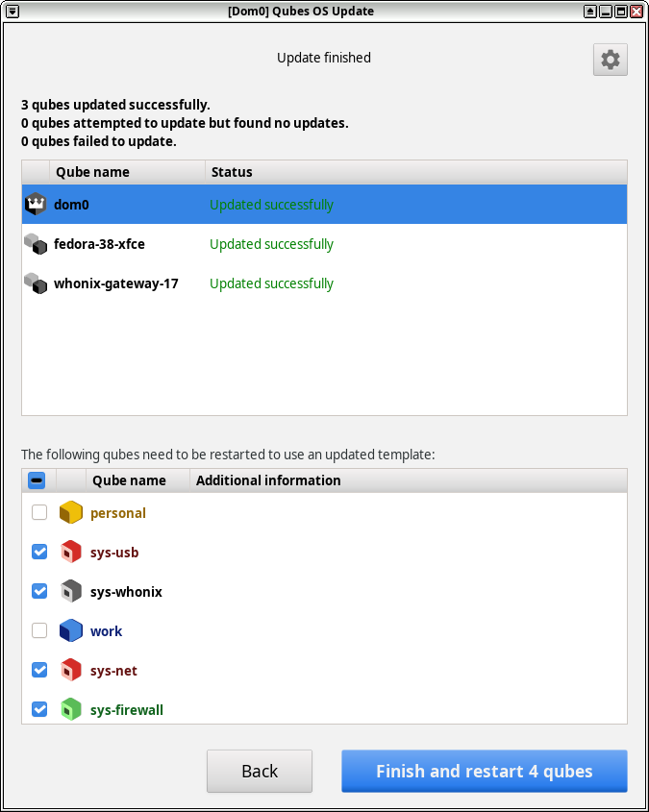
Task: Uncheck the sys-usb restart checkbox
Action: point(39,552)
